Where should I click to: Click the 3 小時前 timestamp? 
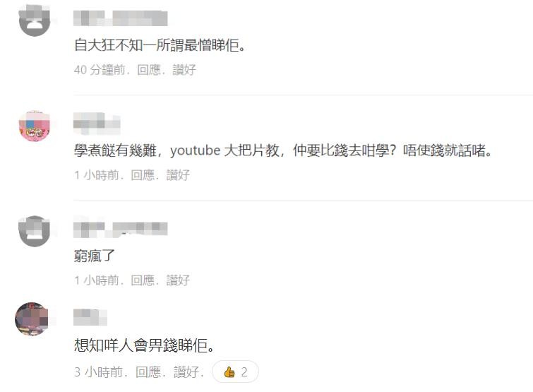[x=98, y=372]
